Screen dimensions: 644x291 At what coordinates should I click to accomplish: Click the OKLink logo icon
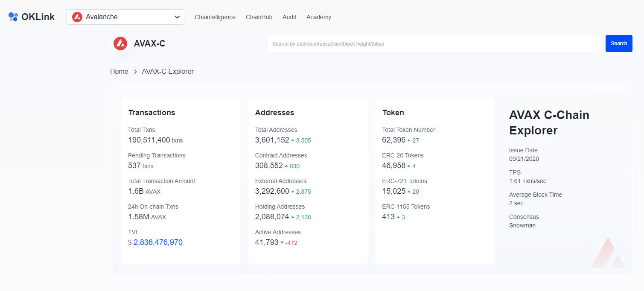(x=13, y=17)
